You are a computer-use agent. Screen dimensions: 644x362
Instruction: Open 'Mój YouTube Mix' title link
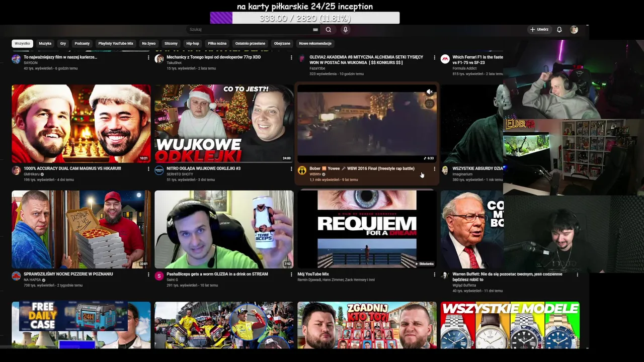[313, 274]
